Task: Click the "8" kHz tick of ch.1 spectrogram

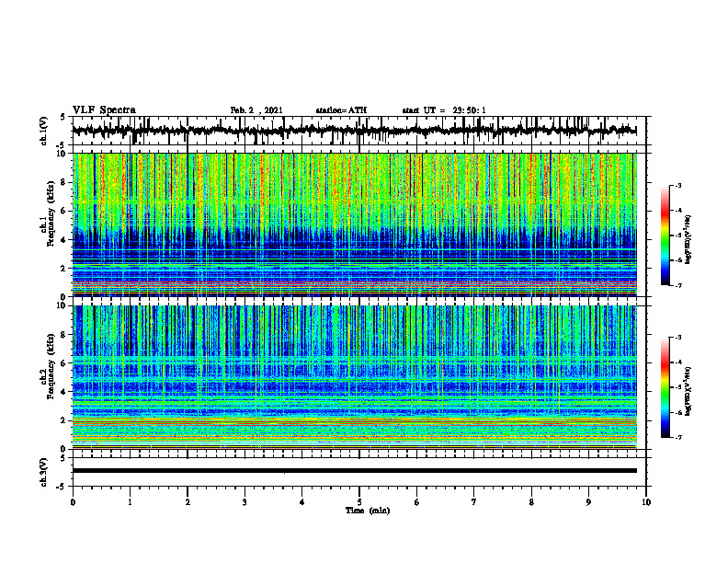Action: click(x=64, y=182)
